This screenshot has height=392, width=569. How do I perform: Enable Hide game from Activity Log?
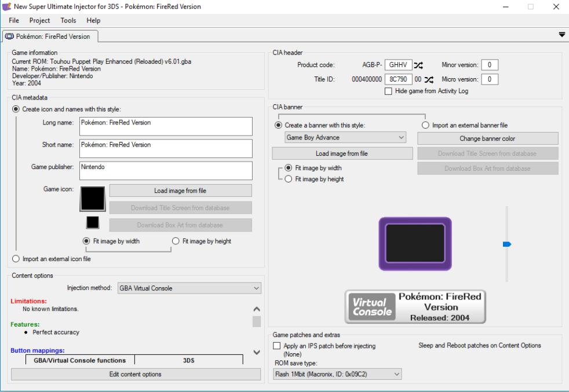coord(389,91)
